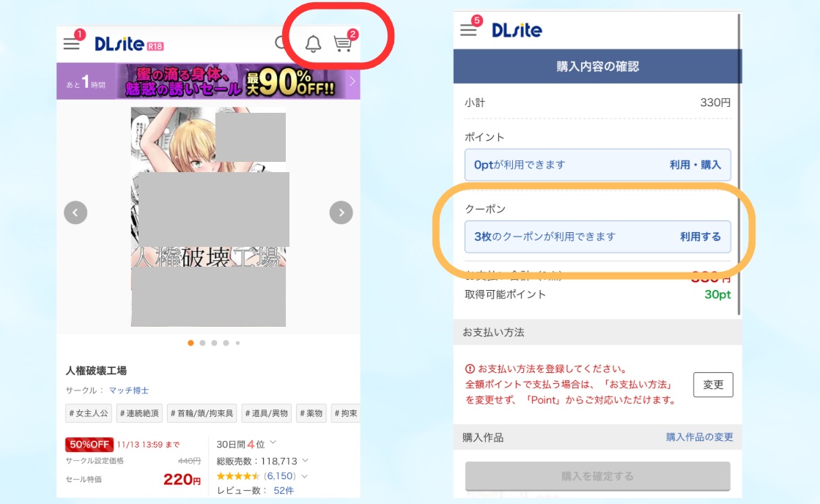Expand the star rating chevron
The width and height of the screenshot is (820, 504).
tap(304, 475)
